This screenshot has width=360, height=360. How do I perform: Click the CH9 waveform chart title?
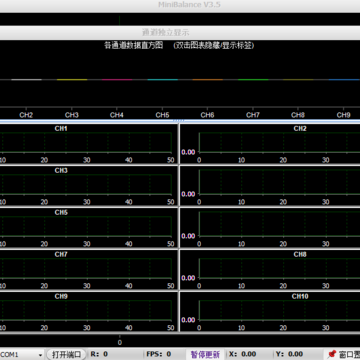point(61,296)
